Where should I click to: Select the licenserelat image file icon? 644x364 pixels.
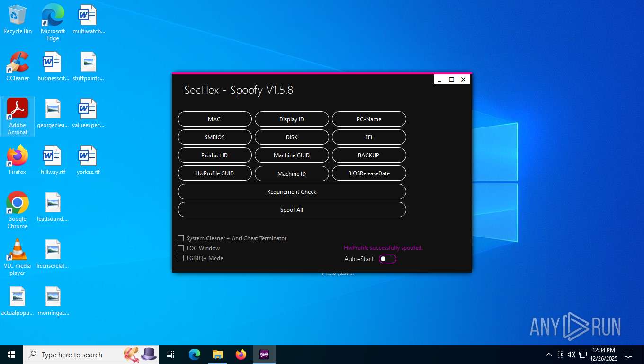(x=53, y=255)
